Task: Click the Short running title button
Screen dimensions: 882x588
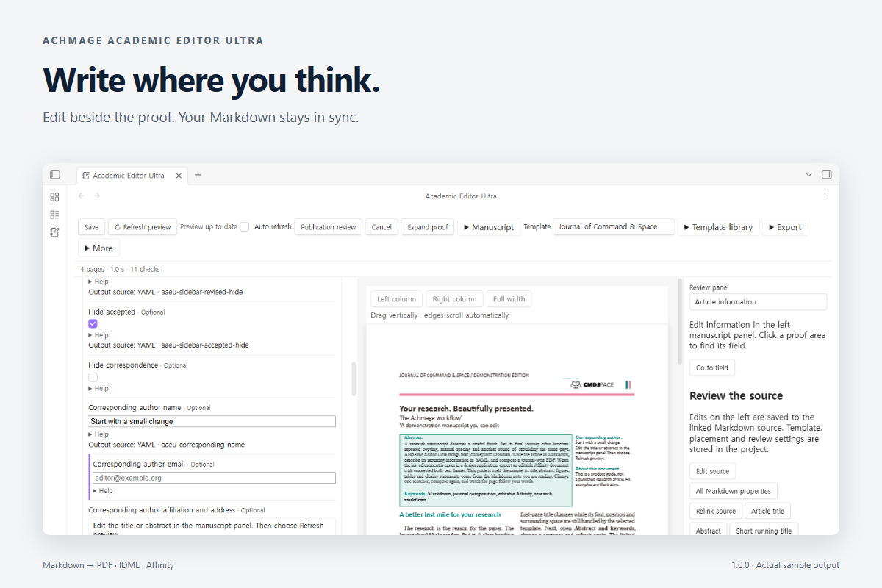Action: pyautogui.click(x=764, y=530)
